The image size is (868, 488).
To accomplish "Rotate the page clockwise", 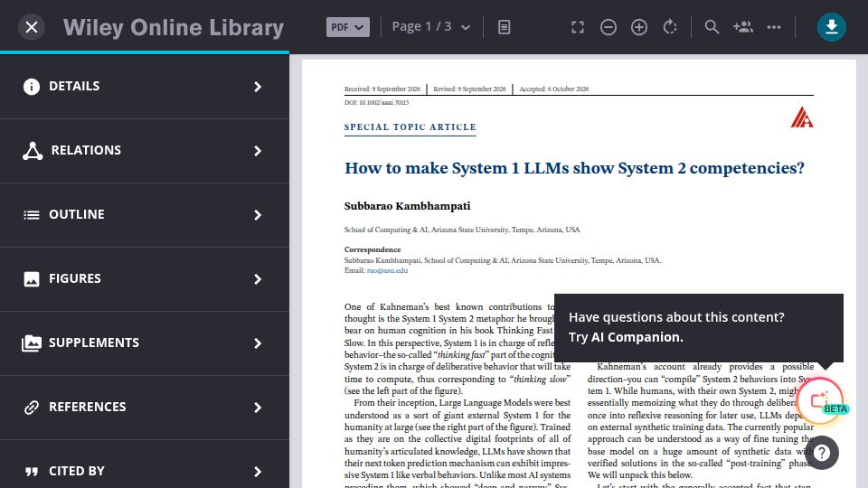I will (x=670, y=27).
